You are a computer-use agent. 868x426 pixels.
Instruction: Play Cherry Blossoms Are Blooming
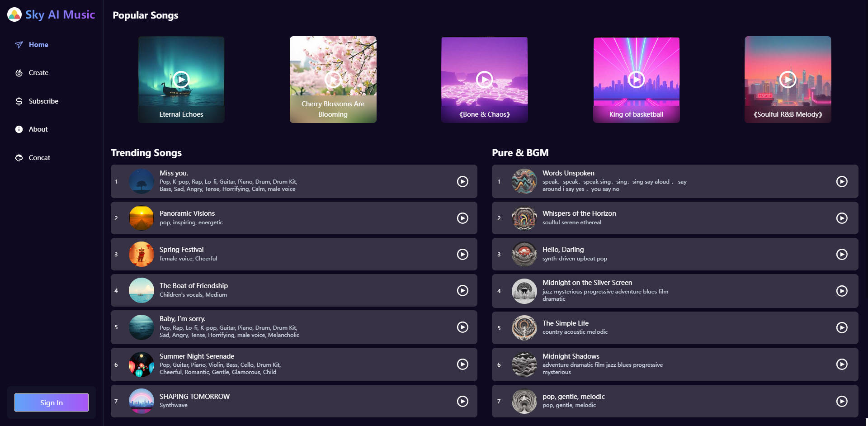click(x=333, y=79)
